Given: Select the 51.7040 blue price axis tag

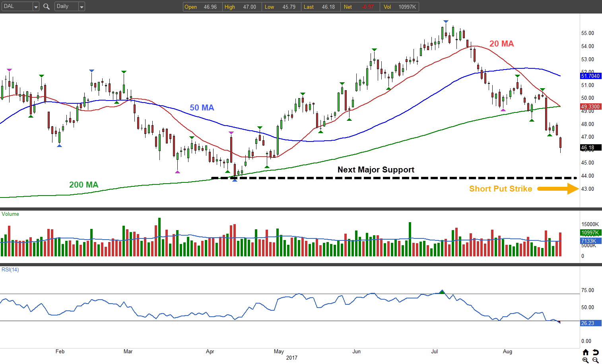Looking at the screenshot, I should pyautogui.click(x=590, y=76).
